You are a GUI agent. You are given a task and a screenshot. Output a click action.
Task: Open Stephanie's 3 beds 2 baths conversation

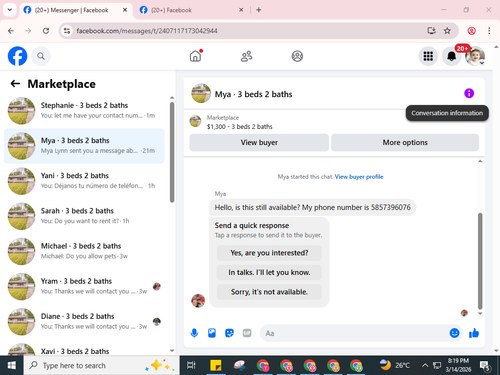(x=84, y=111)
